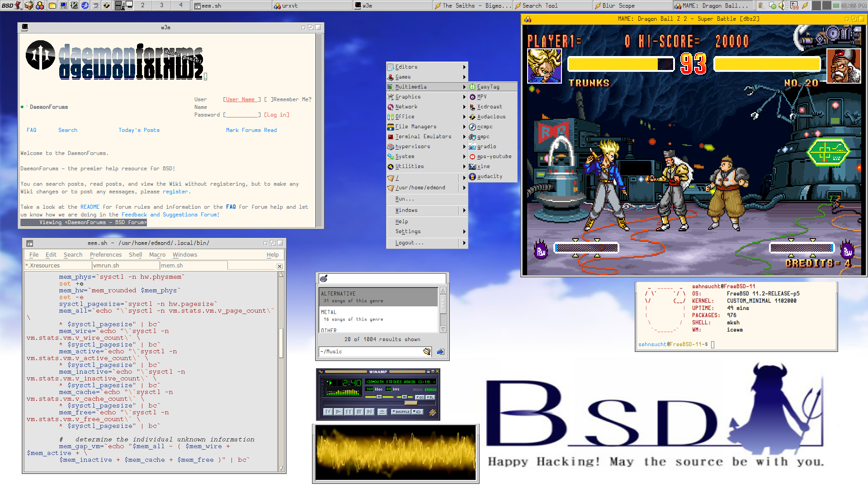The image size is (868, 488).
Task: Click the folder browse icon beside ~/Music
Action: [x=427, y=352]
